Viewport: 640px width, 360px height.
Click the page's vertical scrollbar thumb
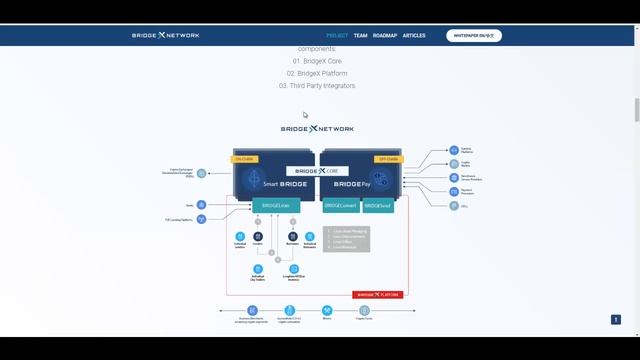click(x=637, y=109)
